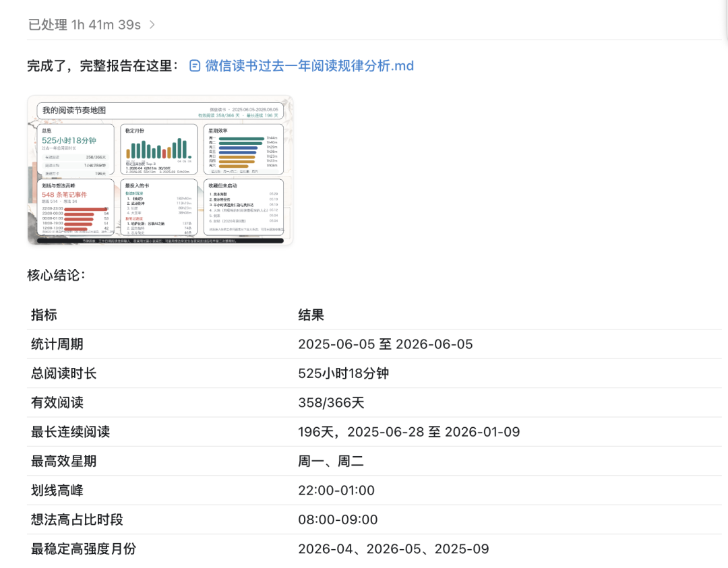The width and height of the screenshot is (728, 568).
Task: Click the 指标 table column header
Action: coord(44,315)
